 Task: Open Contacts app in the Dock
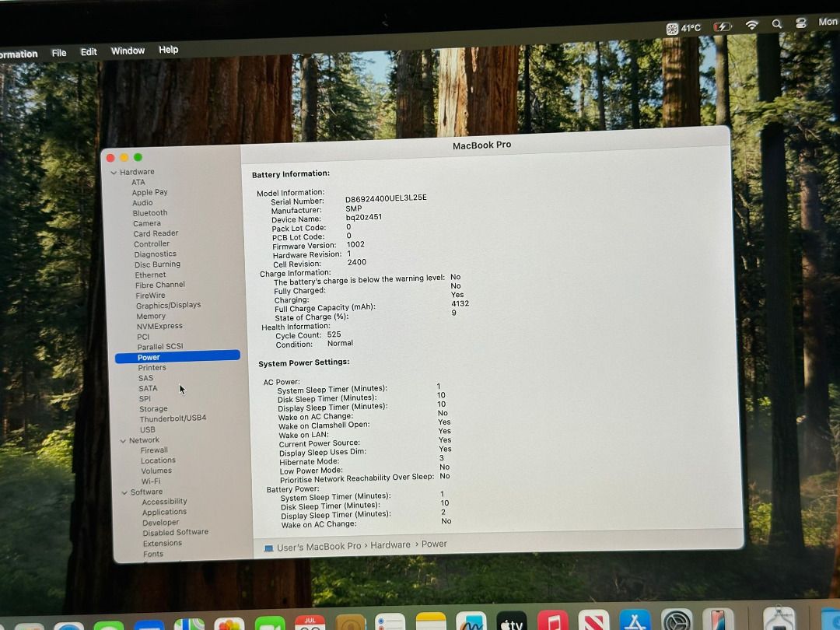tap(350, 623)
